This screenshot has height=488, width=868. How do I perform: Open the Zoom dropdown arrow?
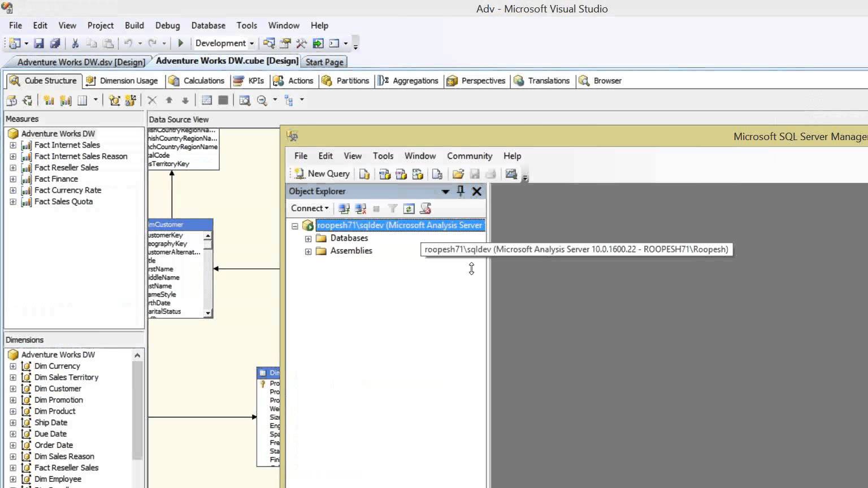[x=275, y=100]
